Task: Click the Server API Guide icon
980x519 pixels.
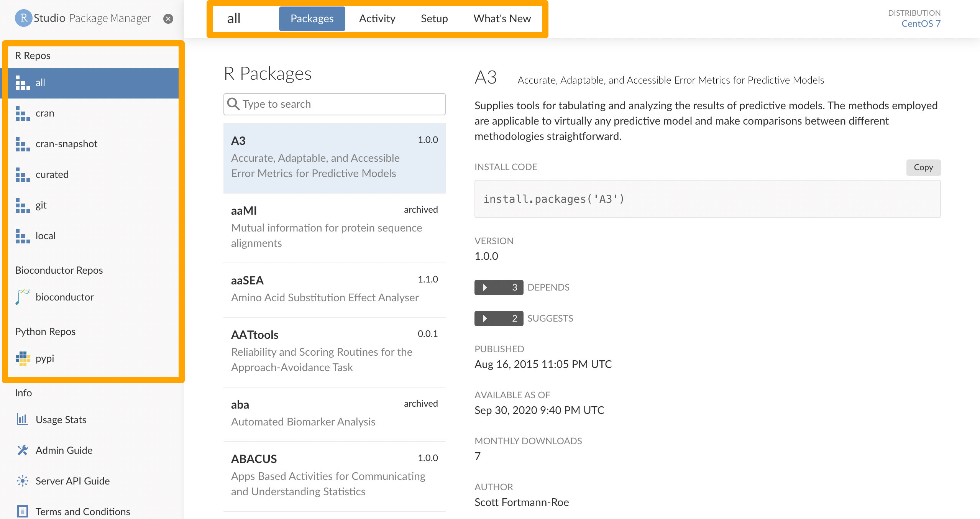Action: pos(23,481)
